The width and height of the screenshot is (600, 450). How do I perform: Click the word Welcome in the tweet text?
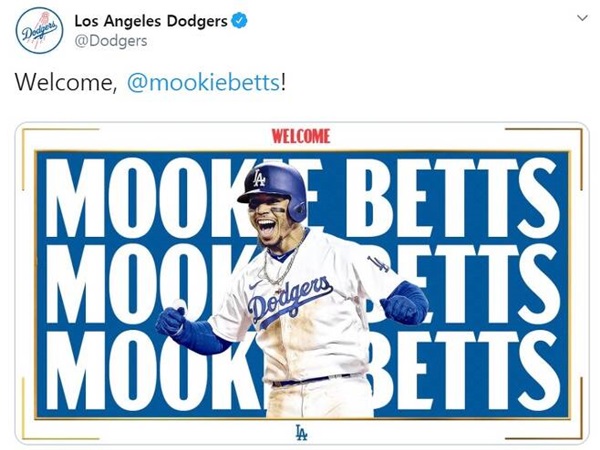point(62,85)
